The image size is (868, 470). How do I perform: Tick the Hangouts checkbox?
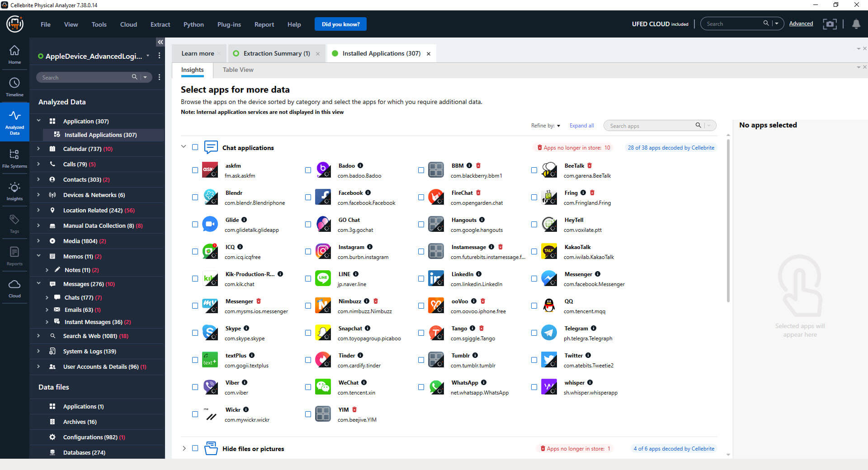[x=421, y=225]
